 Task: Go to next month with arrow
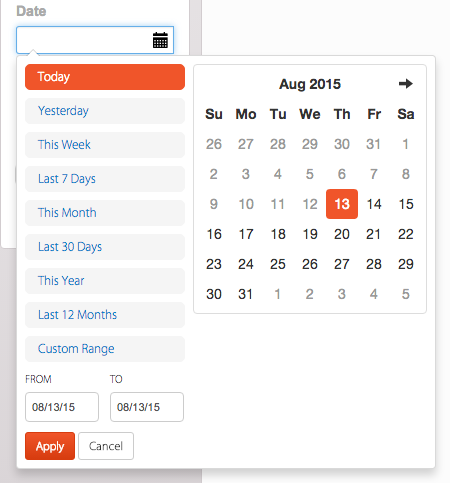(406, 83)
